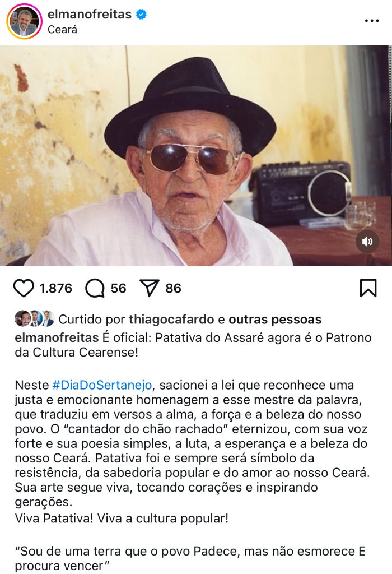Open the 1.876 likes count
Screen dimensions: 392x574
tap(55, 288)
